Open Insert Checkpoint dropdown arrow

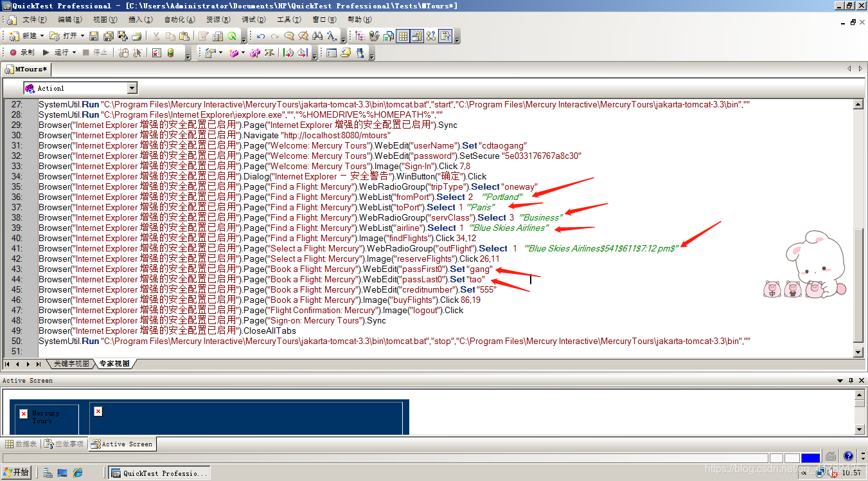(x=220, y=53)
